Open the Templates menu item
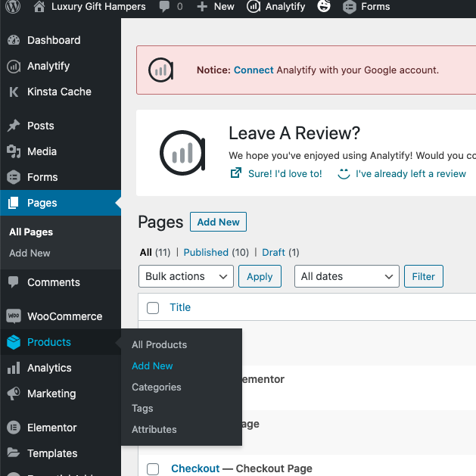The image size is (476, 476). coord(52,453)
